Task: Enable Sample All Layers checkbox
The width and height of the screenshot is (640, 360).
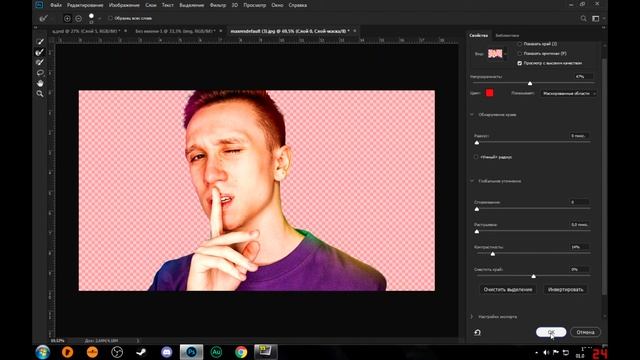Action: (x=110, y=18)
